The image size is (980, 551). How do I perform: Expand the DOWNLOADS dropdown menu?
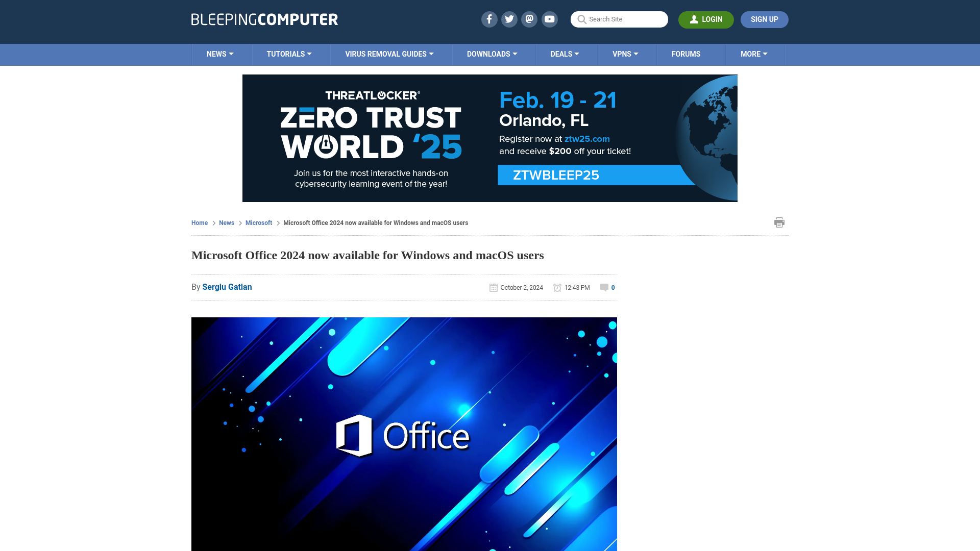[492, 54]
